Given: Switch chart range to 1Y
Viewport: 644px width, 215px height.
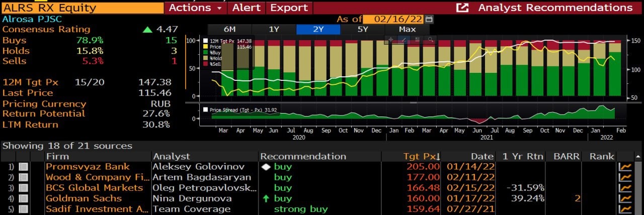Looking at the screenshot, I should [x=274, y=29].
